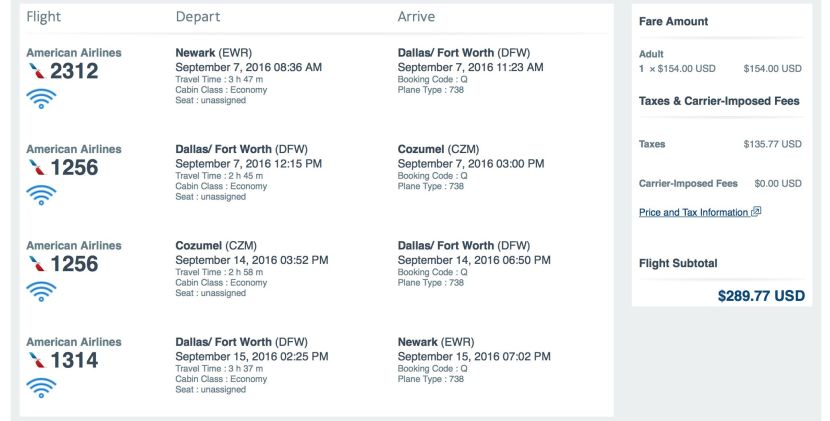
Task: Select flight number 2312
Action: 74,71
